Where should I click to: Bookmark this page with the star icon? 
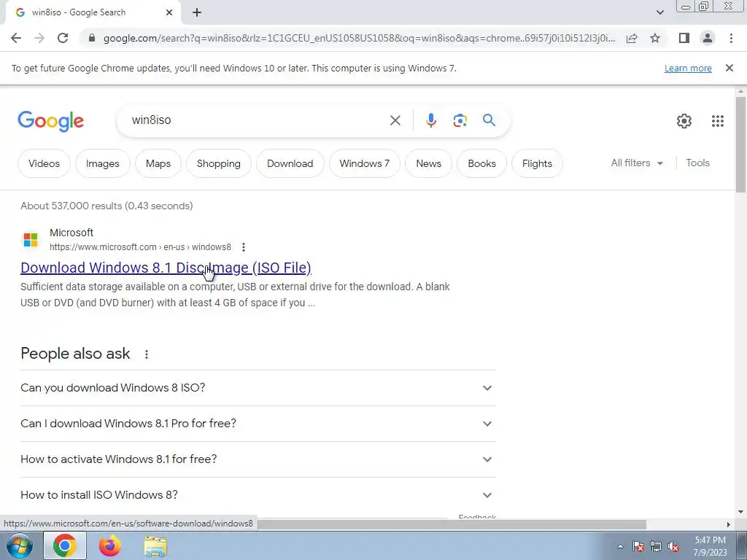(x=655, y=38)
